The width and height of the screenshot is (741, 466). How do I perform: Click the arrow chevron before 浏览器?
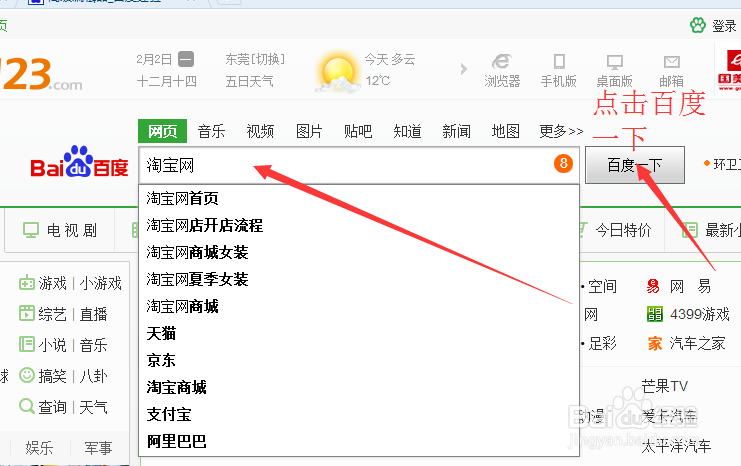(x=464, y=69)
